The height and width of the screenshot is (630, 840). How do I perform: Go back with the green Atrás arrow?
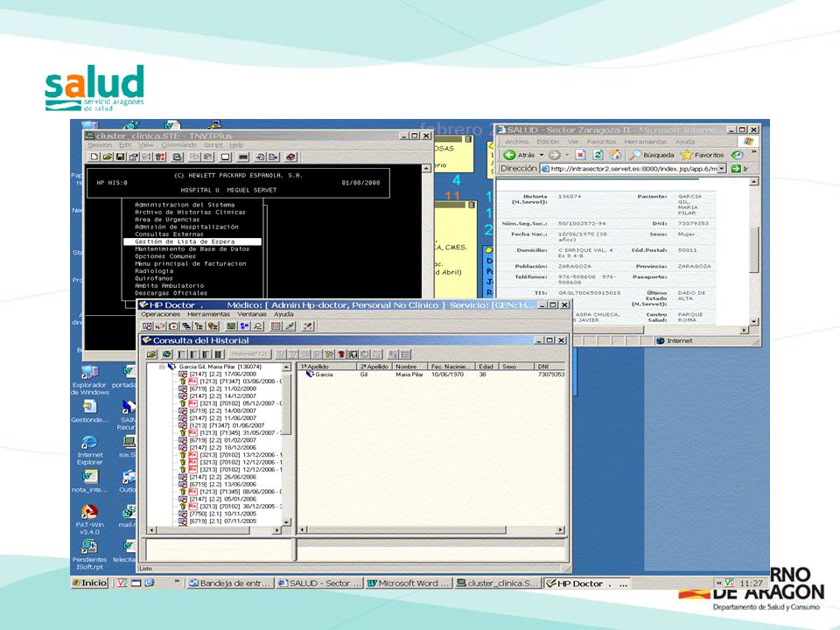[509, 155]
